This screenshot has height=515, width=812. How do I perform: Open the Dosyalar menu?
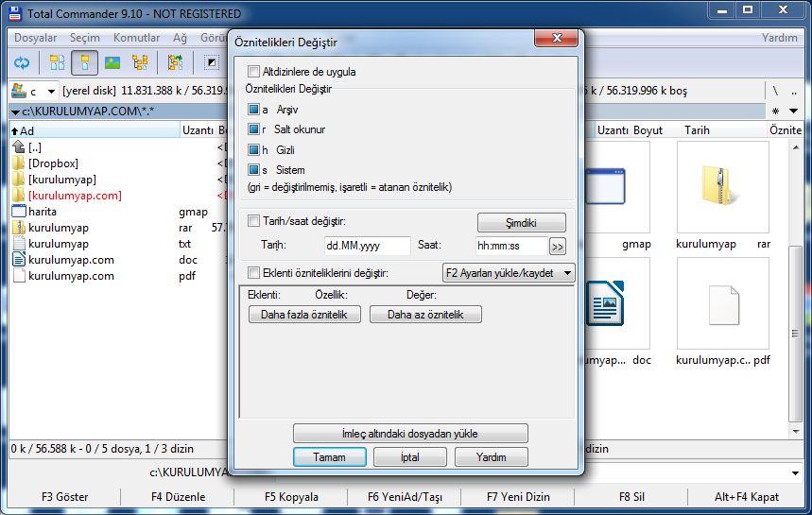click(x=35, y=38)
